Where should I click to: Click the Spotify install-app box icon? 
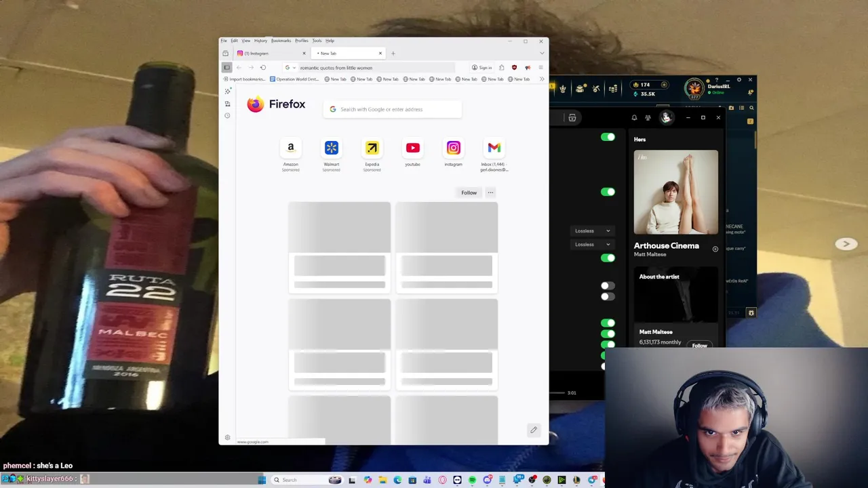point(572,118)
